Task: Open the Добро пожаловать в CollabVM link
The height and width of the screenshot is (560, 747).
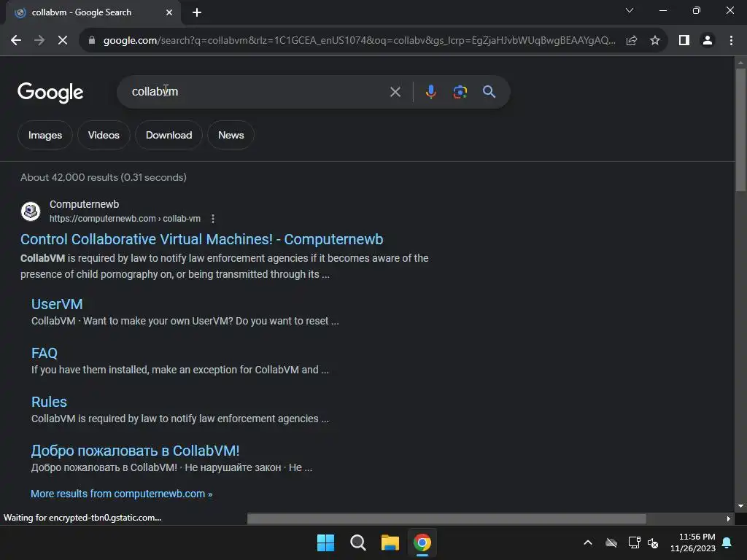Action: (x=135, y=451)
